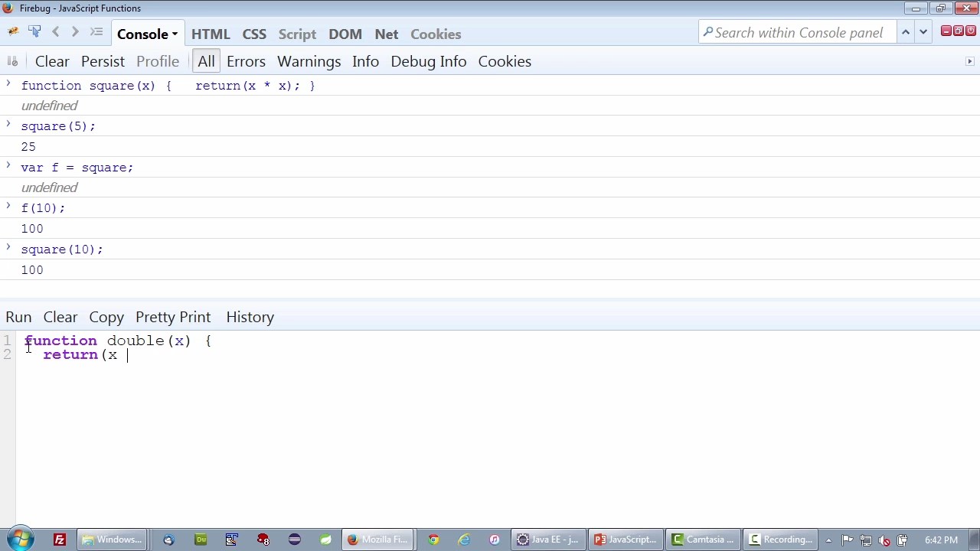Switch to JavaScript PowerPoint window
The image size is (980, 551).
626,540
